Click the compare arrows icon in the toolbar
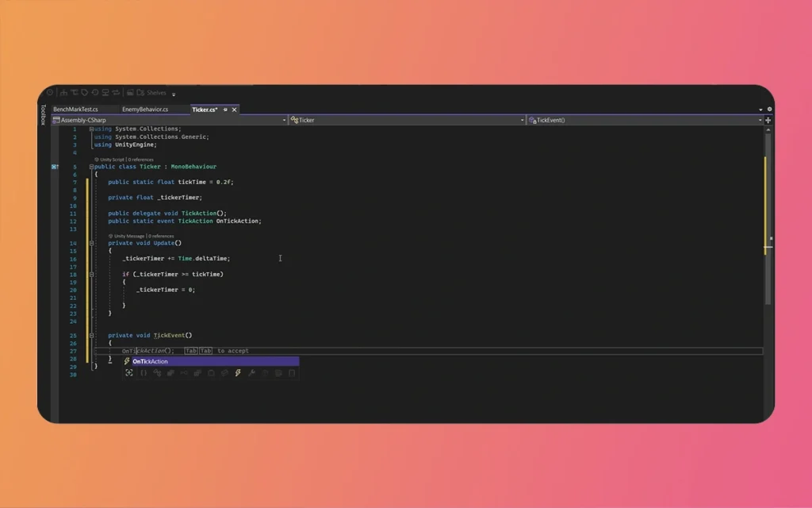Viewport: 812px width, 508px height. pyautogui.click(x=116, y=93)
